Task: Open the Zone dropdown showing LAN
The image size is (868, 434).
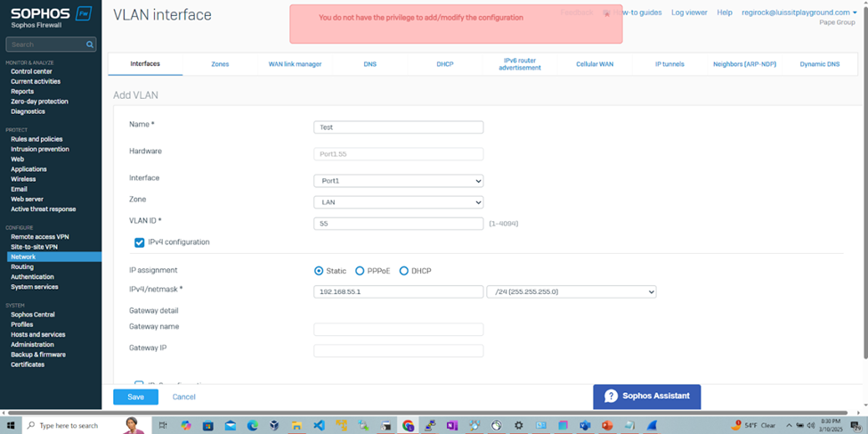Action: coord(399,202)
